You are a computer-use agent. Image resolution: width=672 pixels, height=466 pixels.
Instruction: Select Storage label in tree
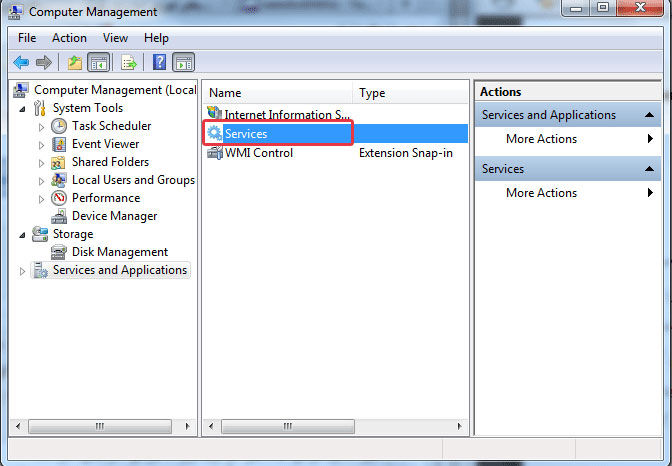point(73,234)
